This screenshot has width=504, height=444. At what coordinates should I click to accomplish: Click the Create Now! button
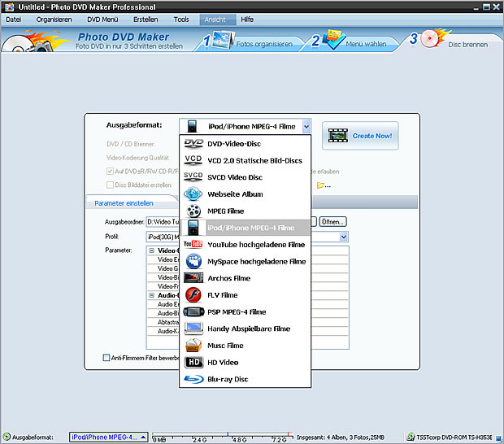pos(360,136)
